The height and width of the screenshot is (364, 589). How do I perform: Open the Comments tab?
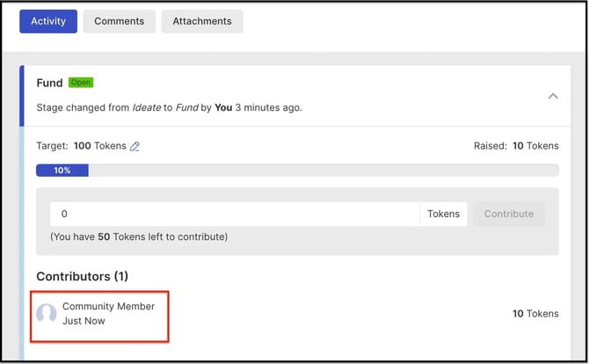point(119,21)
